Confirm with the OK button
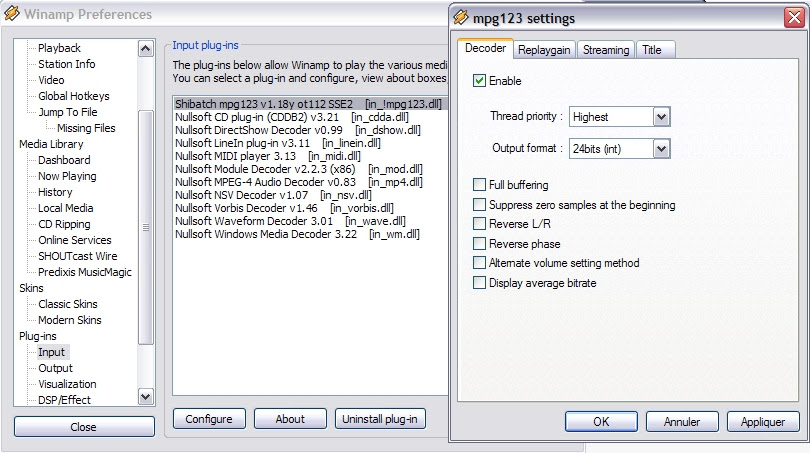The image size is (810, 453). click(601, 421)
